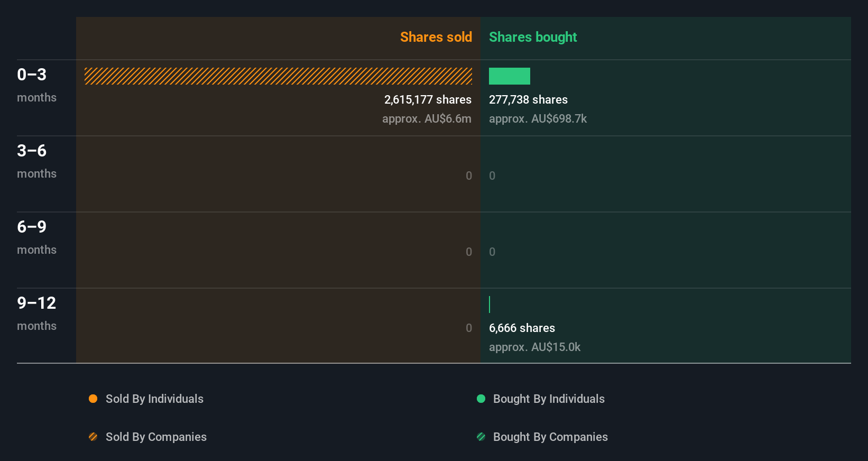
Task: Select the Sold By Companies legend label
Action: [x=156, y=437]
